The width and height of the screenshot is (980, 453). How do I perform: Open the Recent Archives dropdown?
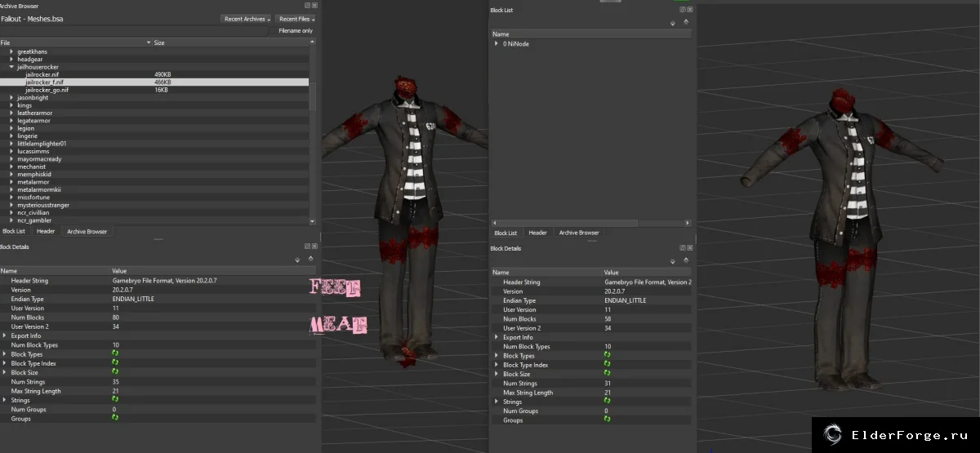pos(246,19)
